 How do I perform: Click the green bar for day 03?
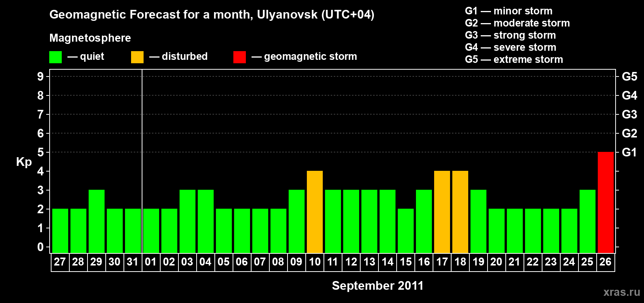pyautogui.click(x=188, y=221)
